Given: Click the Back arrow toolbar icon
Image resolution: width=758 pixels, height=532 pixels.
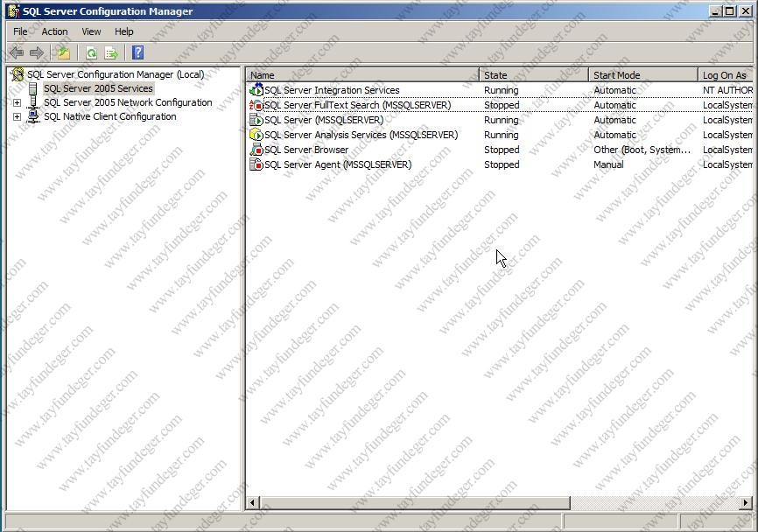Looking at the screenshot, I should 17,52.
